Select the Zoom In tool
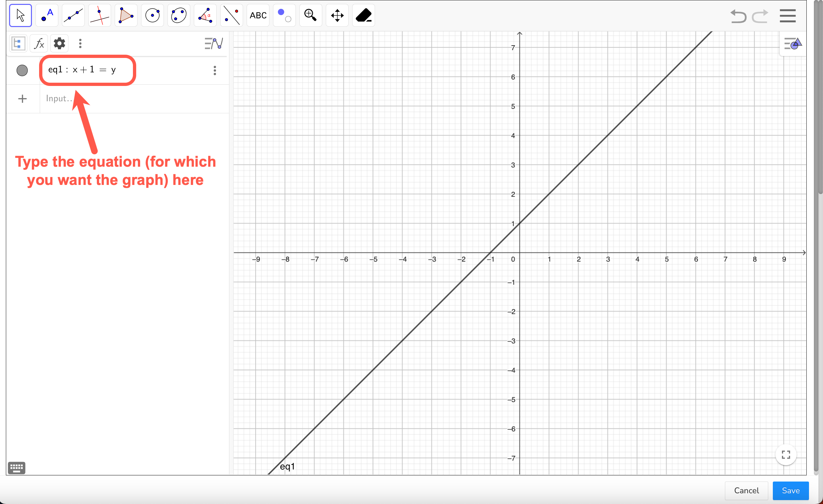 tap(310, 15)
